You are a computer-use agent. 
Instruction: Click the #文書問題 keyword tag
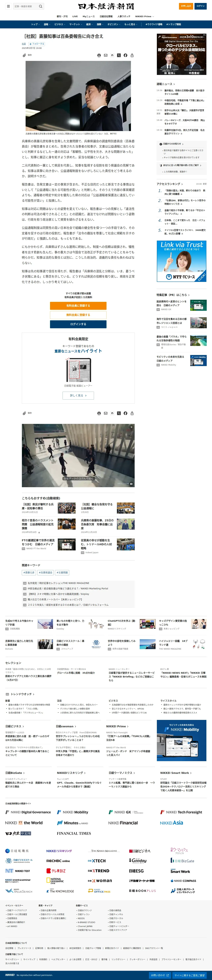[62, 573]
